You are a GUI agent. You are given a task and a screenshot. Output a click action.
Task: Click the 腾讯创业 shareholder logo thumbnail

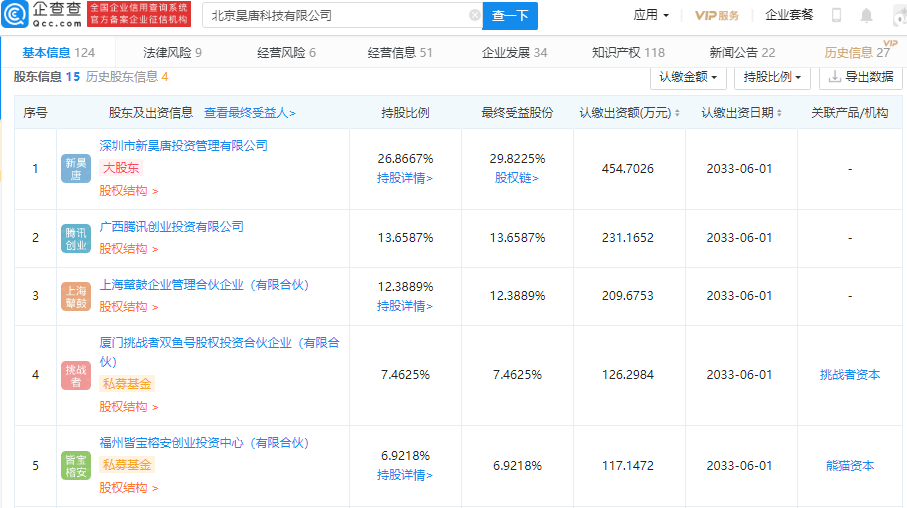tap(76, 238)
